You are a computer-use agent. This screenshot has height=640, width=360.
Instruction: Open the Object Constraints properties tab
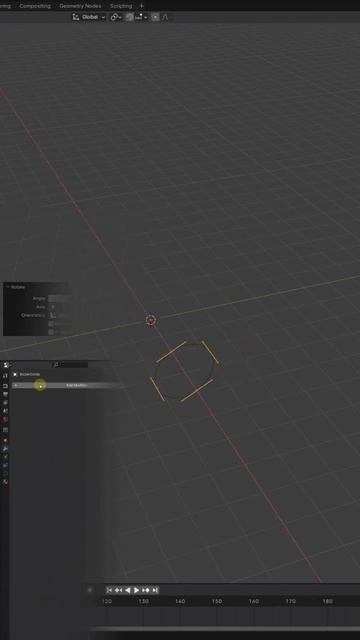point(5,465)
